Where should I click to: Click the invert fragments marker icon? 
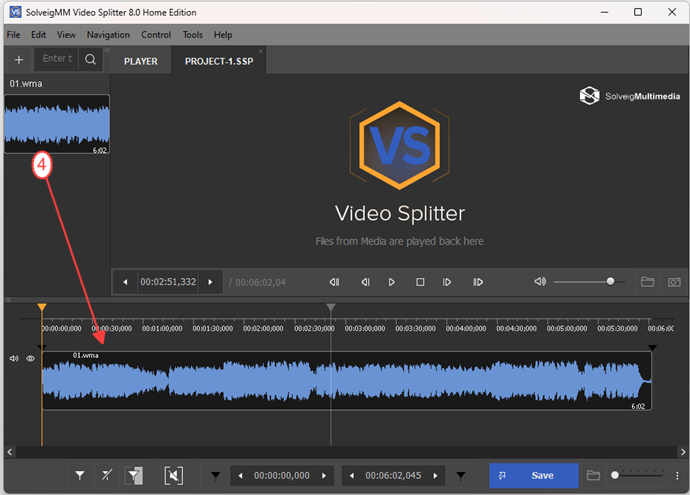[x=134, y=475]
